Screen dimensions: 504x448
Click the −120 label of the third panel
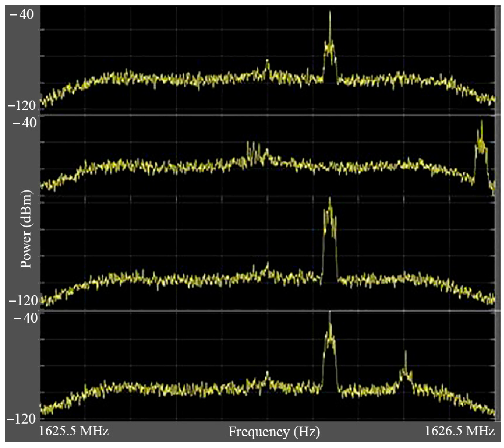pyautogui.click(x=23, y=300)
